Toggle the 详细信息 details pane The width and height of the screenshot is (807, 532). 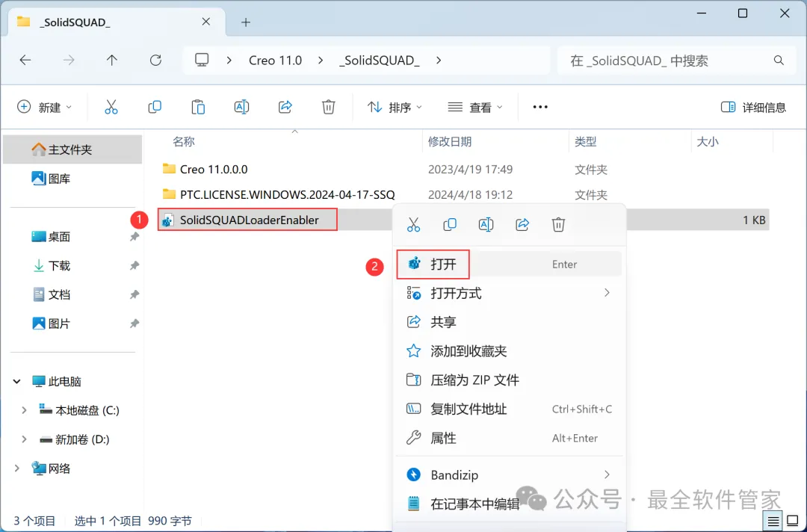753,107
